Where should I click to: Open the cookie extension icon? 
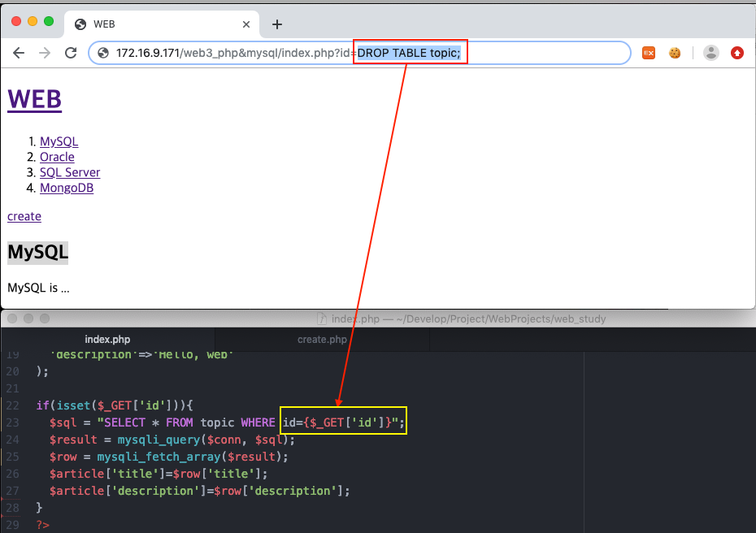[x=675, y=53]
